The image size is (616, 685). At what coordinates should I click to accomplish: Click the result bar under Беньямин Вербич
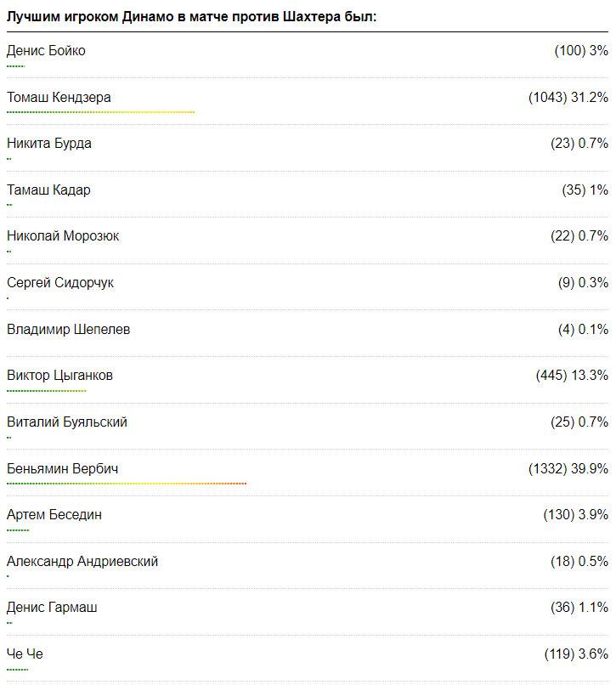(x=127, y=484)
